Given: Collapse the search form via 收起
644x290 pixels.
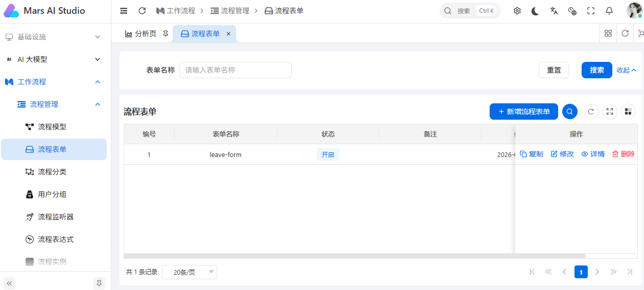Looking at the screenshot, I should click(x=627, y=70).
